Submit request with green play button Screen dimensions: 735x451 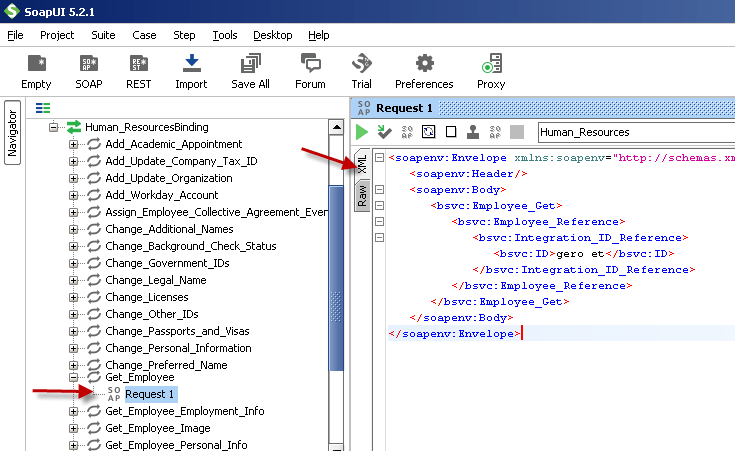(362, 132)
